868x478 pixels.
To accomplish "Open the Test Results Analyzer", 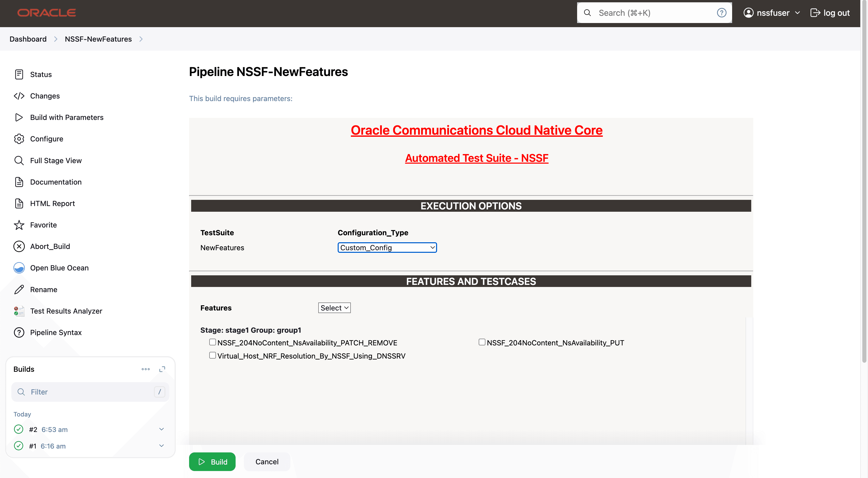I will coord(66,311).
